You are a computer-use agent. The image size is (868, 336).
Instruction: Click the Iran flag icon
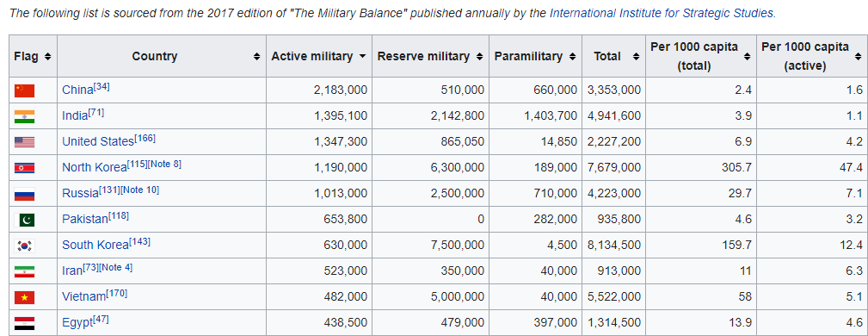point(24,271)
